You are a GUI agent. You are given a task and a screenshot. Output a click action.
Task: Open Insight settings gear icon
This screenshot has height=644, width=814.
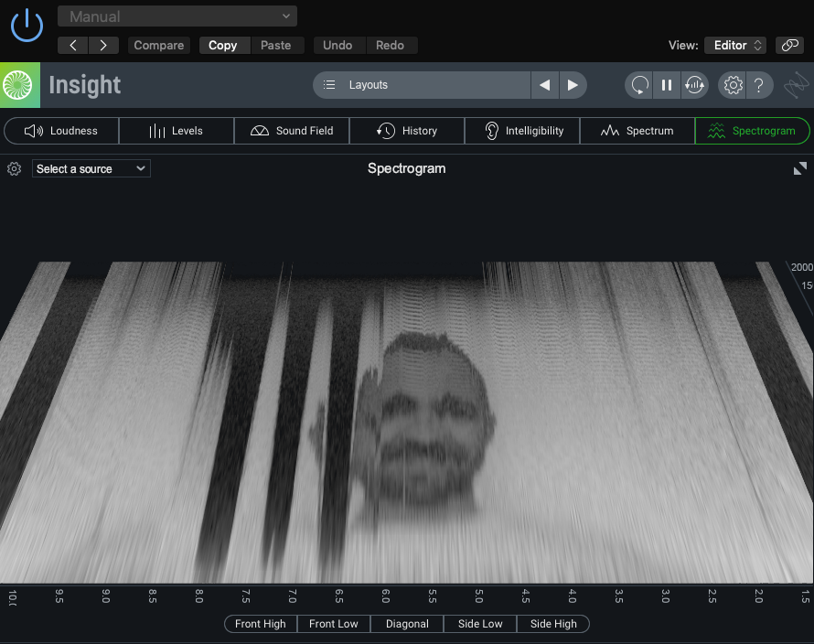[733, 85]
